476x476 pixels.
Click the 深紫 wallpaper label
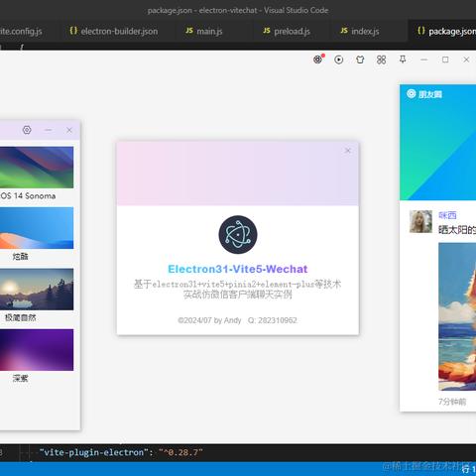[x=20, y=379]
